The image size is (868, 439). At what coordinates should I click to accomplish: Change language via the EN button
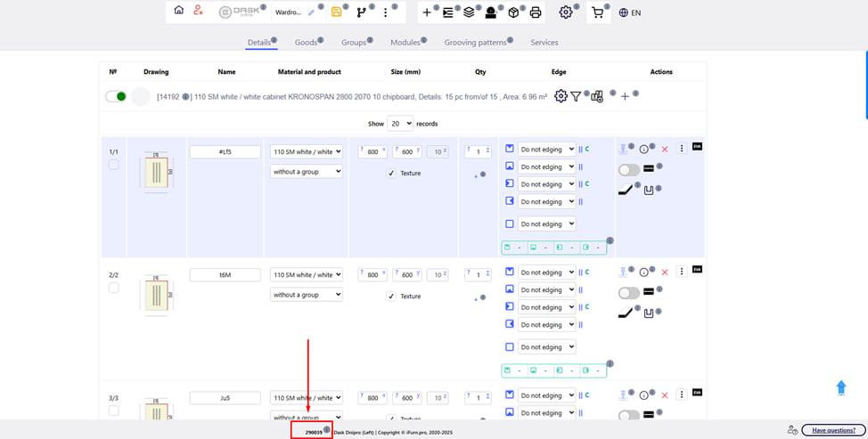(630, 12)
